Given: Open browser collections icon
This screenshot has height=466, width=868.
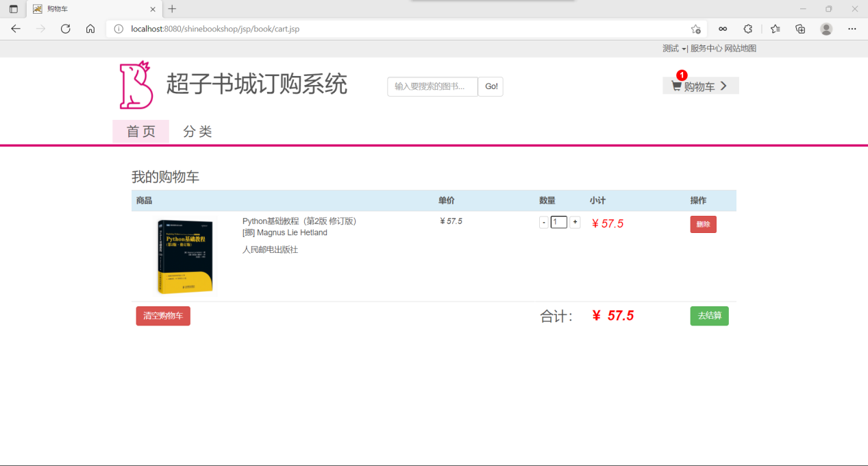Looking at the screenshot, I should [x=800, y=29].
